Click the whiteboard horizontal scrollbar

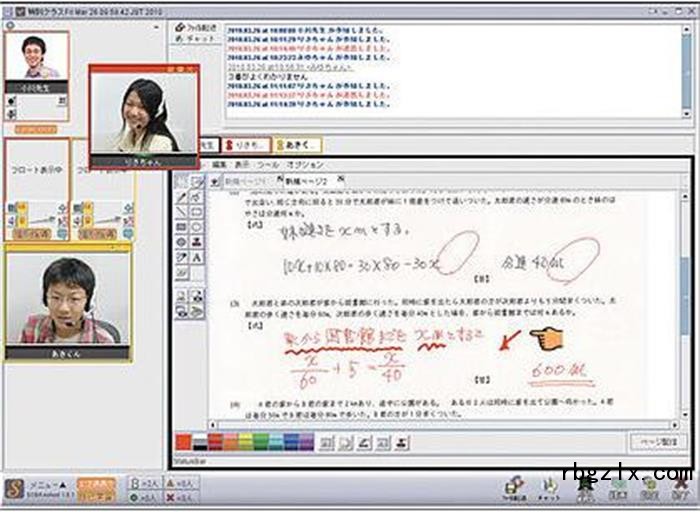point(443,425)
